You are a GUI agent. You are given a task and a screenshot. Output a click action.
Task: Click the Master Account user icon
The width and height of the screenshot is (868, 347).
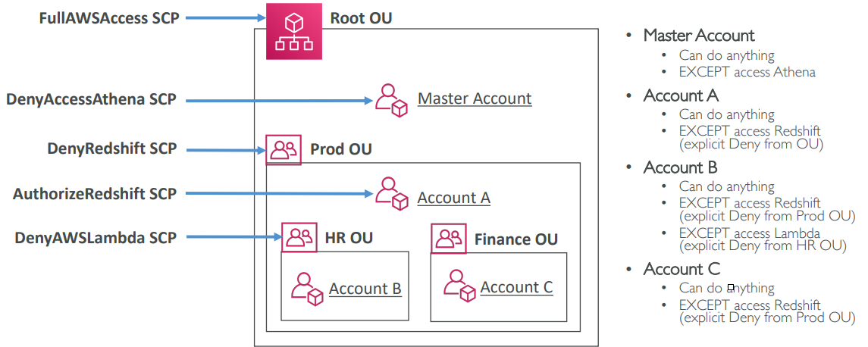click(392, 100)
